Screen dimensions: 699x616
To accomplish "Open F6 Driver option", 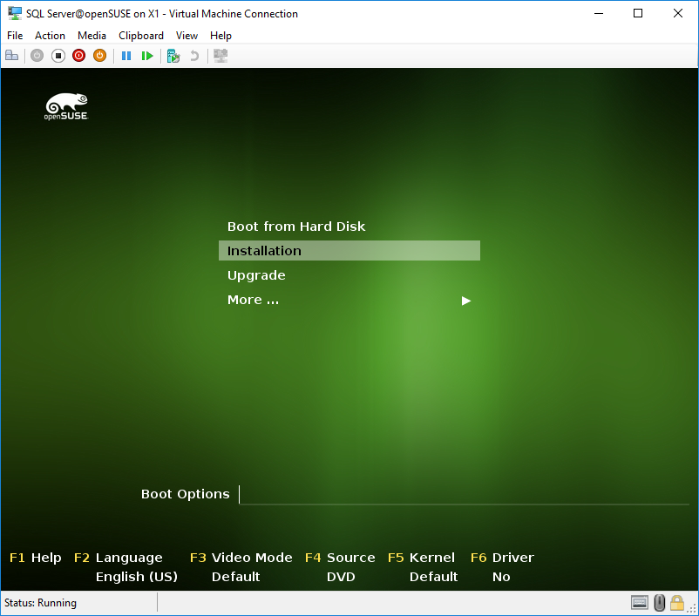I will [x=502, y=558].
